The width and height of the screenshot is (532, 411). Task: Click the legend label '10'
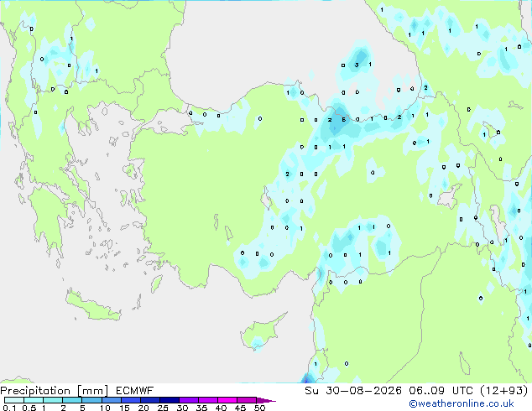105,408
